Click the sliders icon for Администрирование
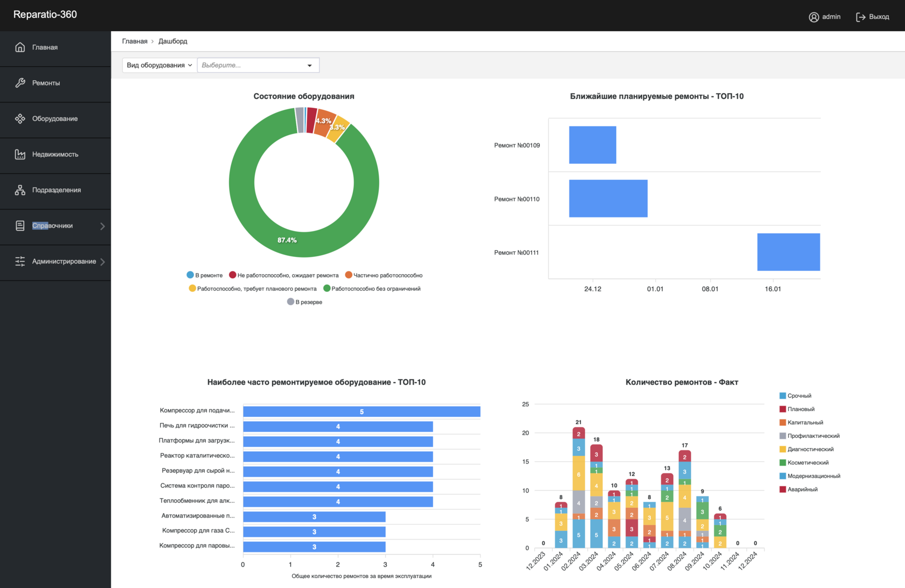The height and width of the screenshot is (588, 905). [x=20, y=261]
